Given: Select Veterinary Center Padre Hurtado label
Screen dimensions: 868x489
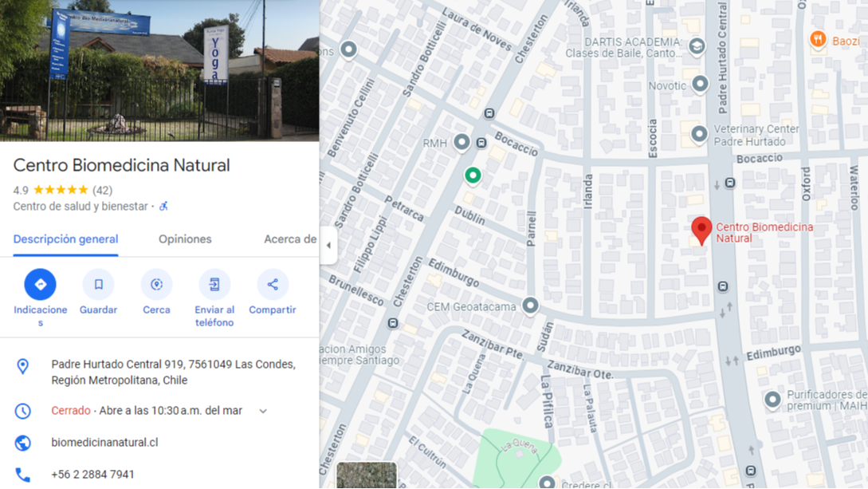Looking at the screenshot, I should point(756,135).
